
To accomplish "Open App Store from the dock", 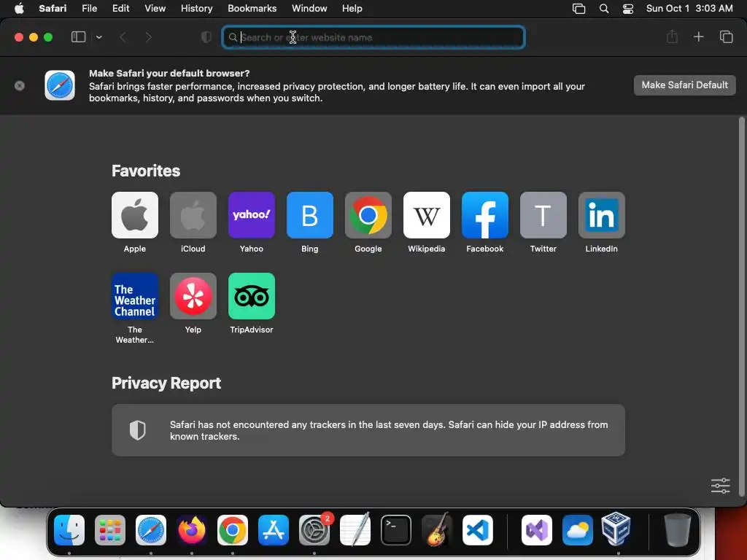I will pos(274,530).
